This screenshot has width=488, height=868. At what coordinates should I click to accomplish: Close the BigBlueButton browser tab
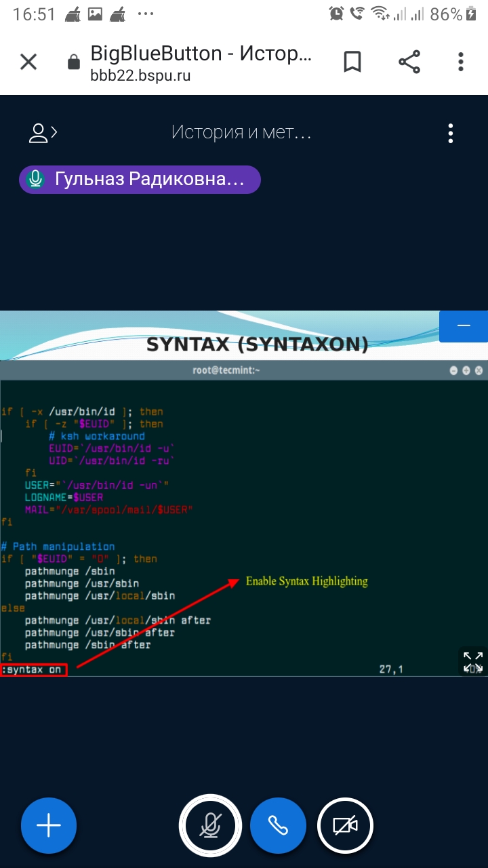(28, 63)
